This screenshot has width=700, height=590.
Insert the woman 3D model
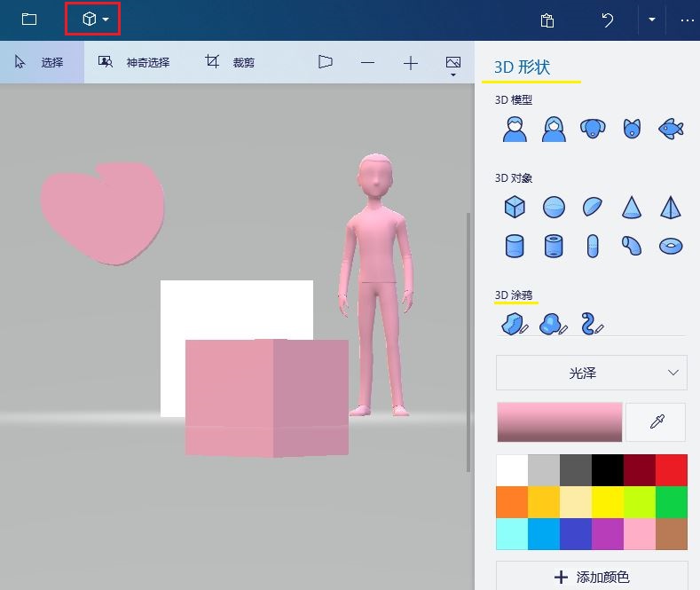(554, 129)
